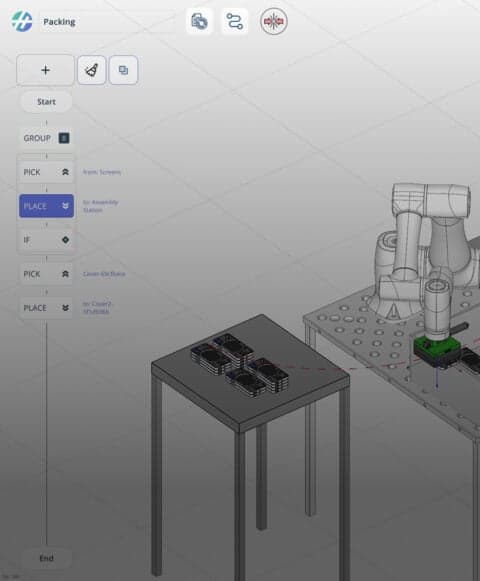Image resolution: width=480 pixels, height=581 pixels.
Task: Click the 'to: Assembly Station' label
Action: (x=100, y=206)
